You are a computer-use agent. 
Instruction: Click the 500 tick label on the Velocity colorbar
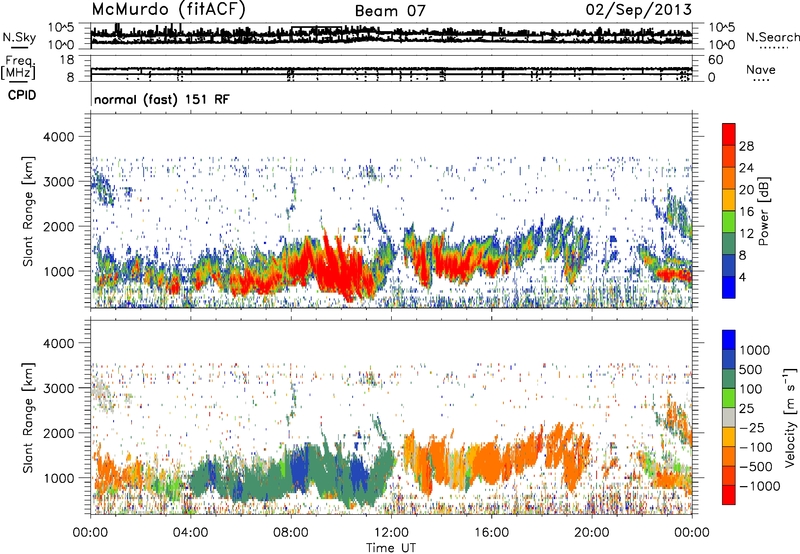(x=750, y=369)
